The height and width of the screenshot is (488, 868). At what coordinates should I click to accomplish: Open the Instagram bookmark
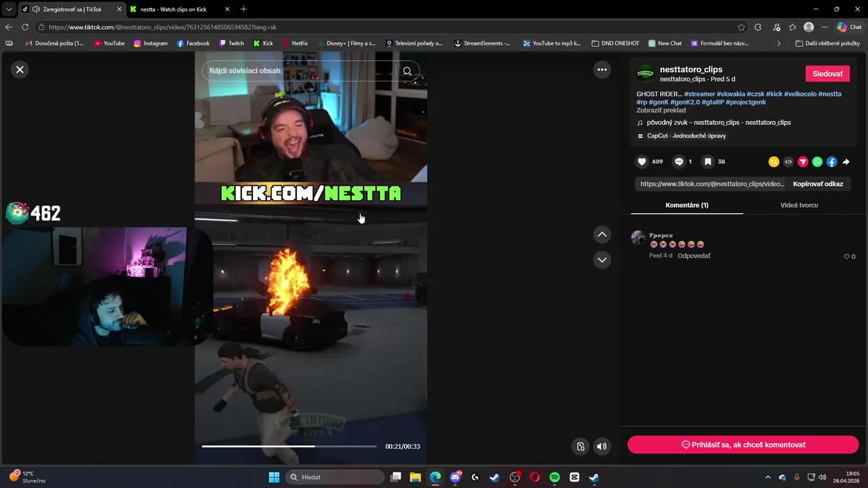151,43
